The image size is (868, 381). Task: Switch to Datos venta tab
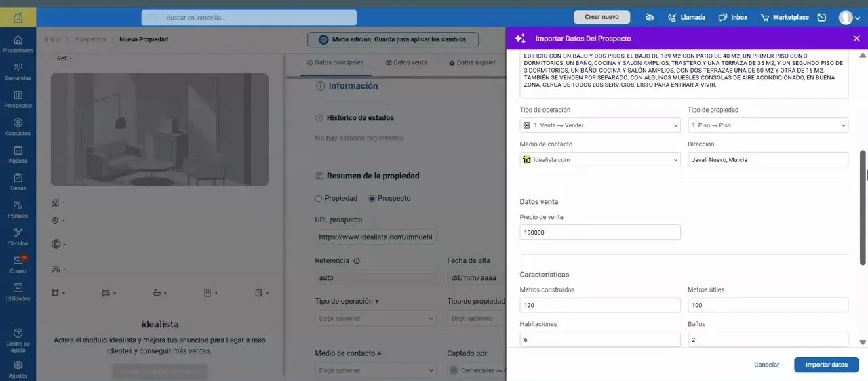[x=406, y=62]
